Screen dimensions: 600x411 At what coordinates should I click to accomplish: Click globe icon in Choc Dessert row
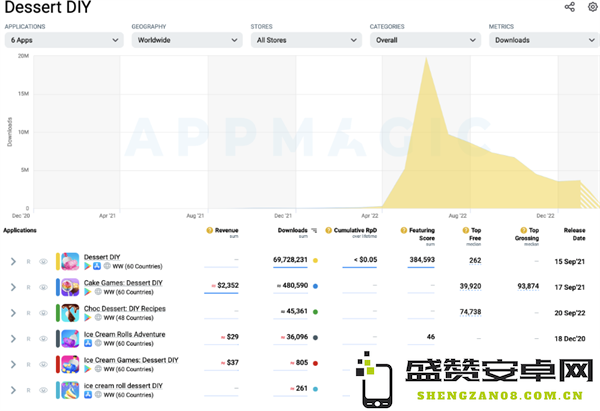(98, 317)
